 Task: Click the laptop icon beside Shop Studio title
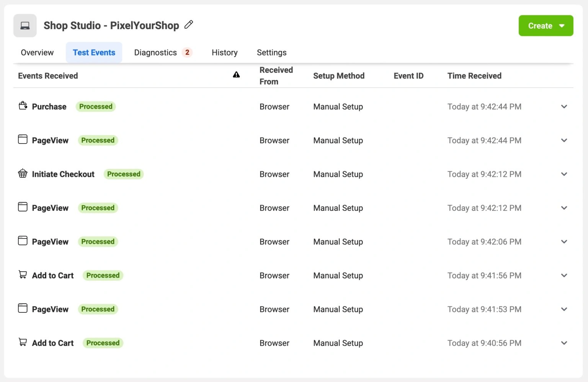[x=25, y=26]
